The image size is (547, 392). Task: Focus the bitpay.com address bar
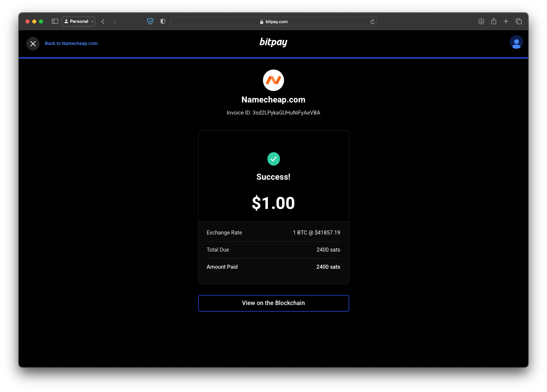tap(273, 21)
